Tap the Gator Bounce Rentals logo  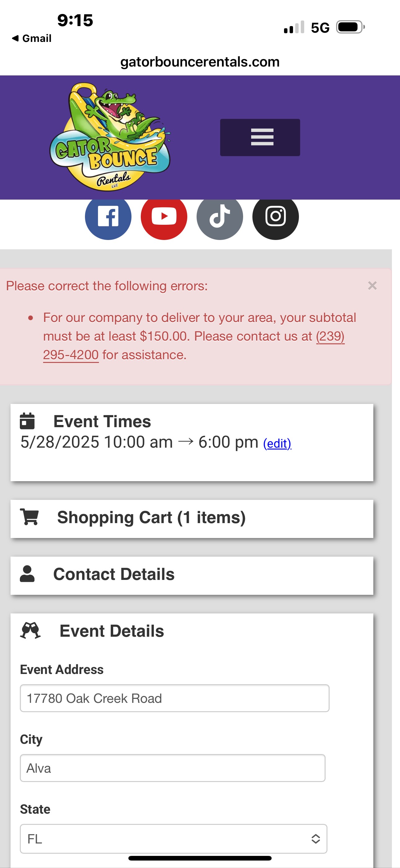click(x=110, y=137)
